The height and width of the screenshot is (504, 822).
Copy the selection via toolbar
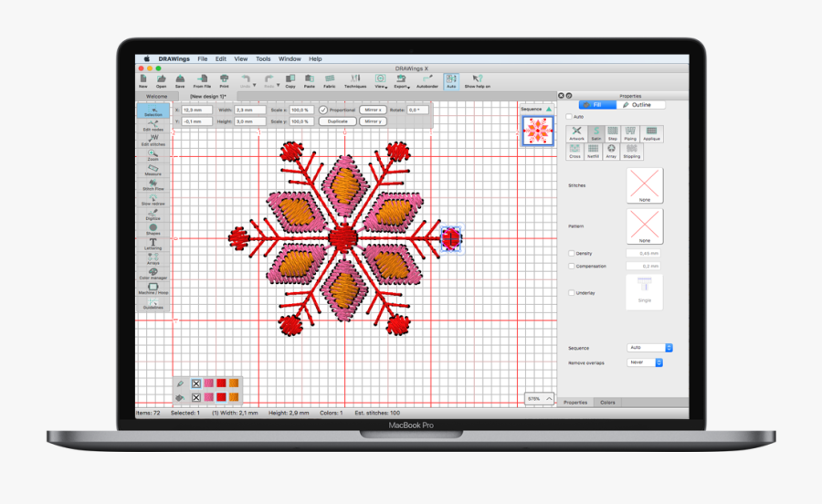pyautogui.click(x=290, y=81)
